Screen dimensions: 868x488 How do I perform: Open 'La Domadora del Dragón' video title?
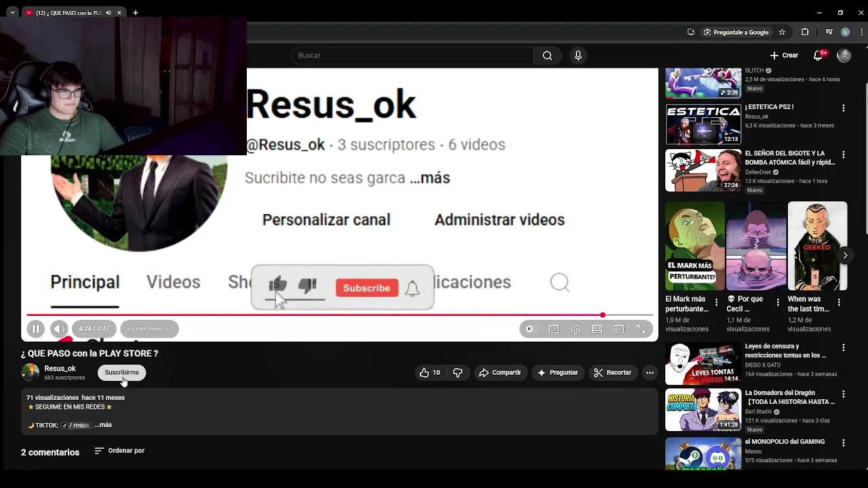pyautogui.click(x=790, y=397)
